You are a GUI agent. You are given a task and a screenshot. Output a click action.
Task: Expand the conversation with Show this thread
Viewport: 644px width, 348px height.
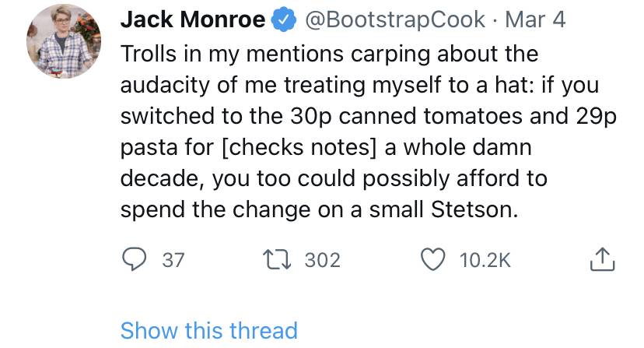pyautogui.click(x=209, y=330)
